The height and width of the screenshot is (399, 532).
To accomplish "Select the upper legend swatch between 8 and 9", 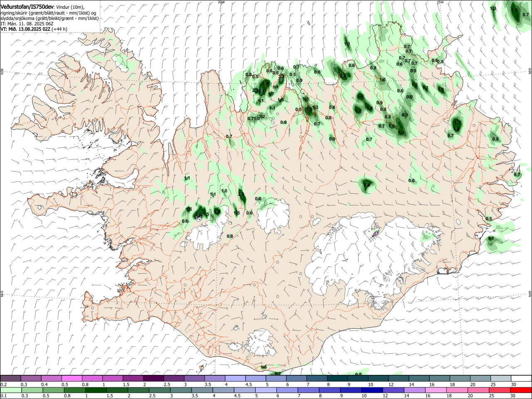I will [x=337, y=379].
